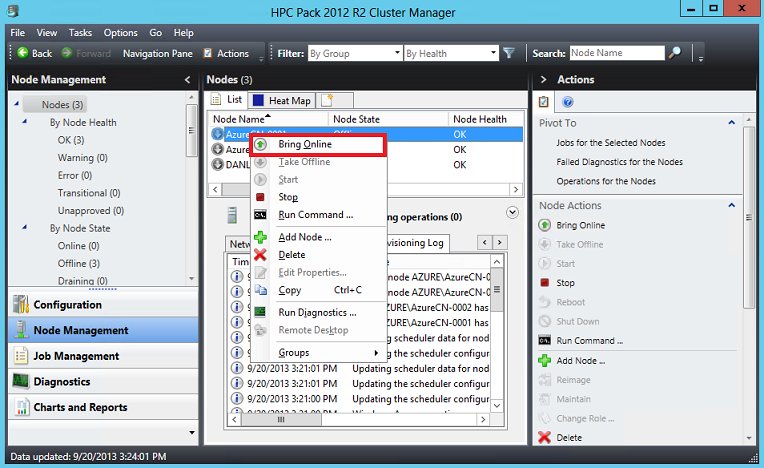764x468 pixels.
Task: Click the search magnifier icon
Action: click(x=675, y=53)
